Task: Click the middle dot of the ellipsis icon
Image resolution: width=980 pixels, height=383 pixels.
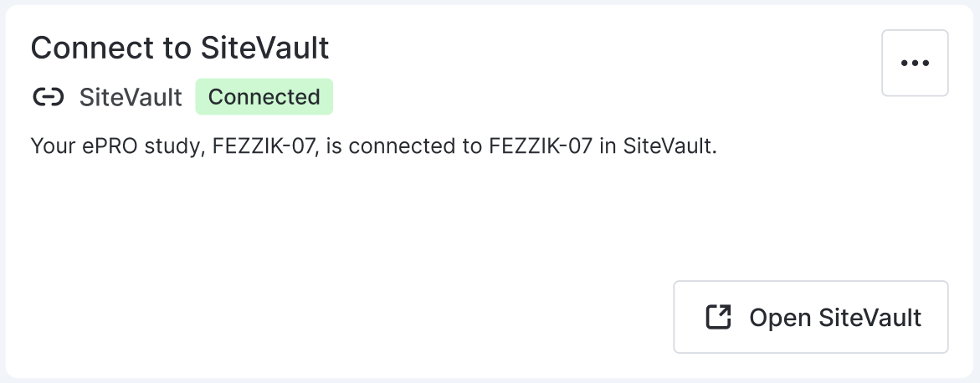Action: pyautogui.click(x=915, y=64)
